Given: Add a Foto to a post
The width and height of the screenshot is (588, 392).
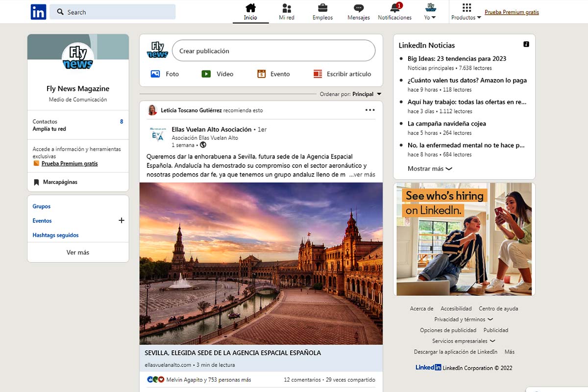Looking at the screenshot, I should 165,74.
